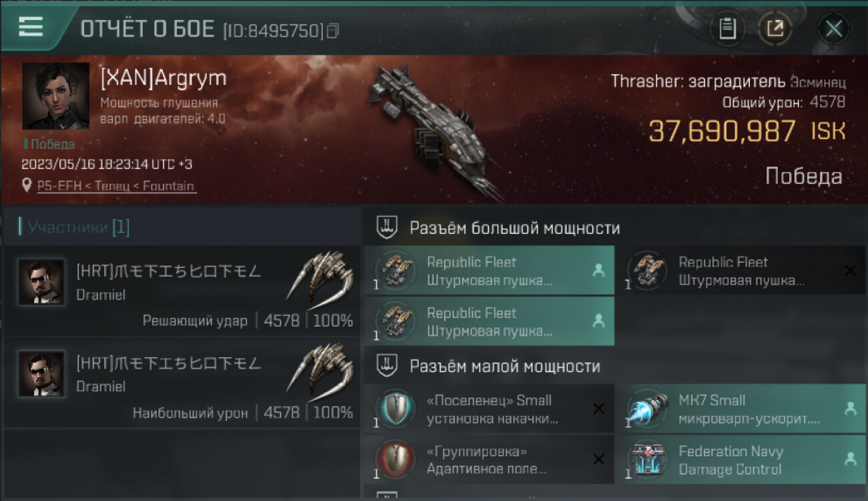Select the Участники participants tab
The height and width of the screenshot is (501, 868).
point(73,227)
